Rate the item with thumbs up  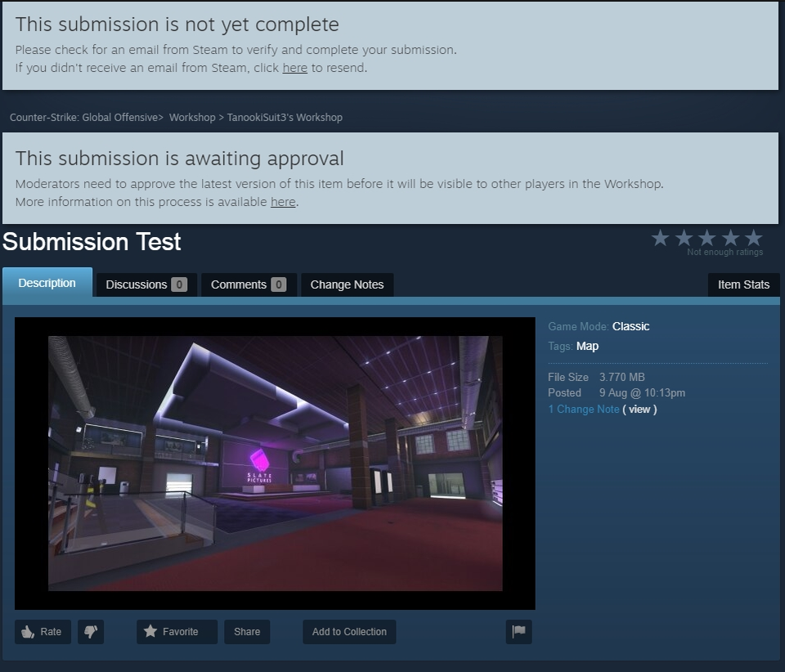pyautogui.click(x=43, y=631)
